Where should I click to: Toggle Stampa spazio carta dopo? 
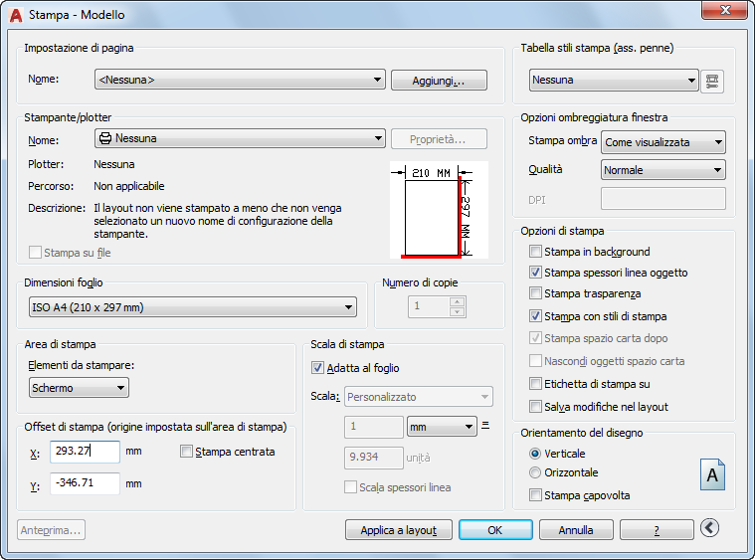[x=535, y=338]
